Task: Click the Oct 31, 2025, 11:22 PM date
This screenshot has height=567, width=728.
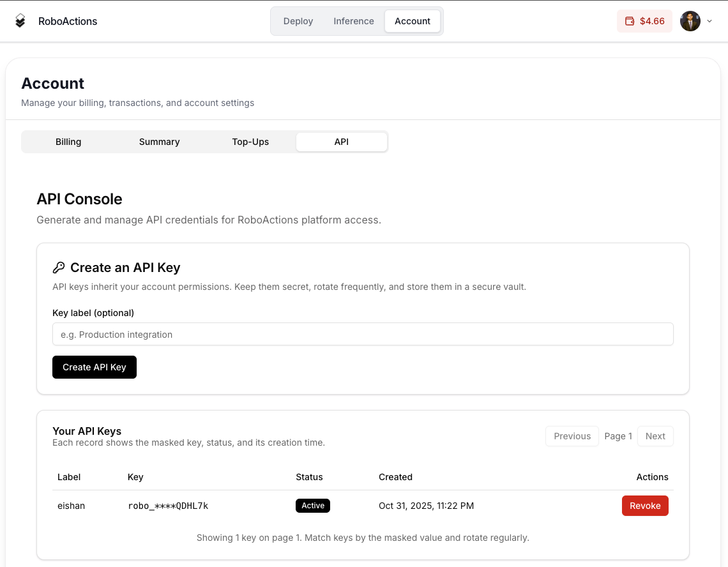Action: coord(426,506)
